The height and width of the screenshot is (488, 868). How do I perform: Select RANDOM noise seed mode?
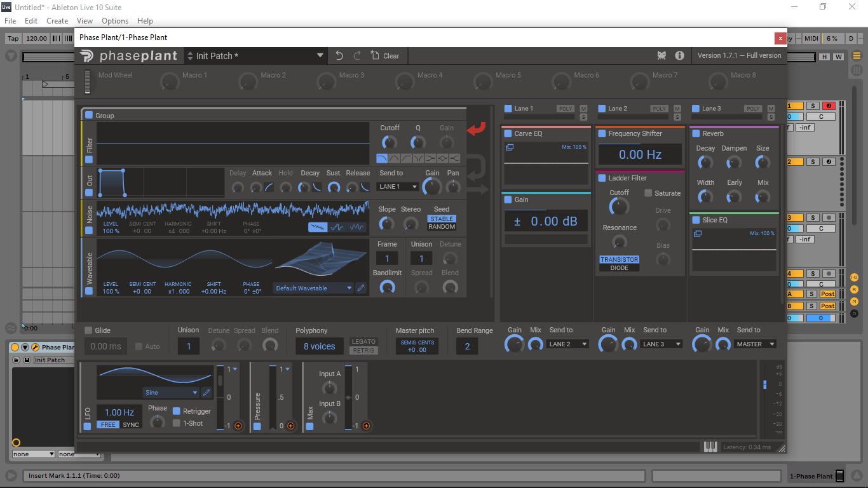[442, 227]
